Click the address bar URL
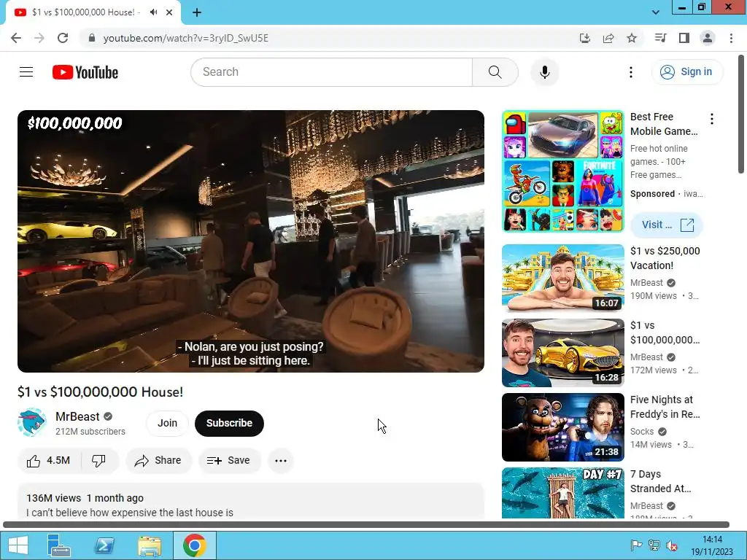Image resolution: width=747 pixels, height=560 pixels. [x=186, y=38]
